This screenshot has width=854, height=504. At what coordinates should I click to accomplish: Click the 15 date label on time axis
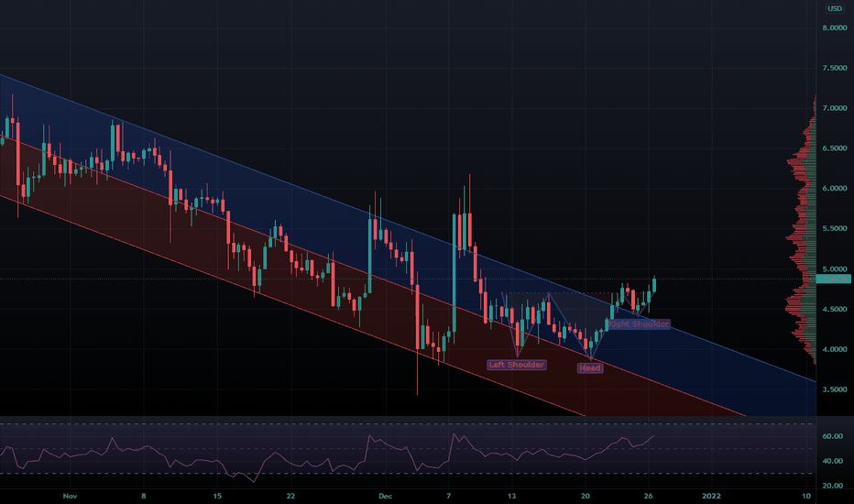coord(217,496)
